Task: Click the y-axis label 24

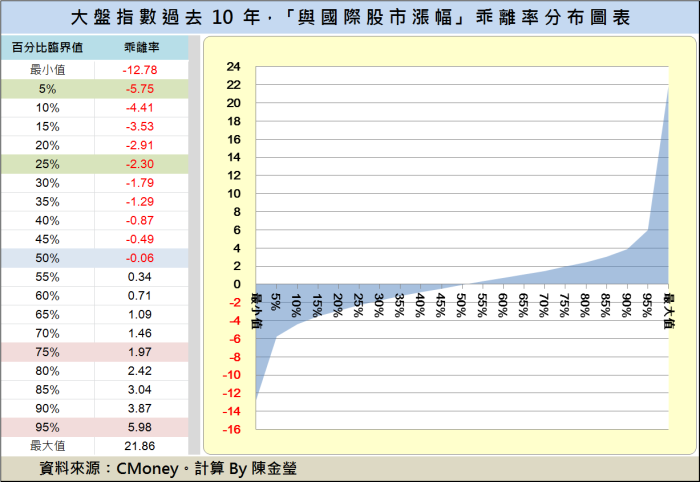Action: 233,66
